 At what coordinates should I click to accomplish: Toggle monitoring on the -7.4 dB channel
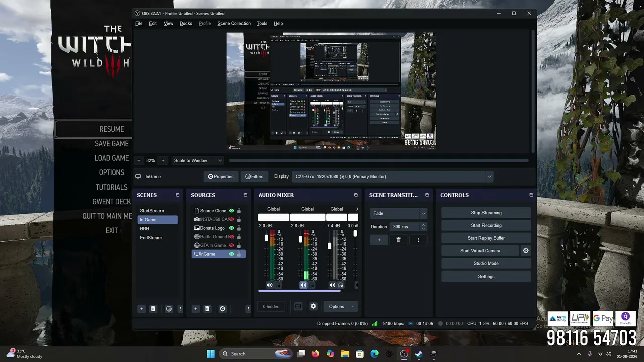pos(341,285)
